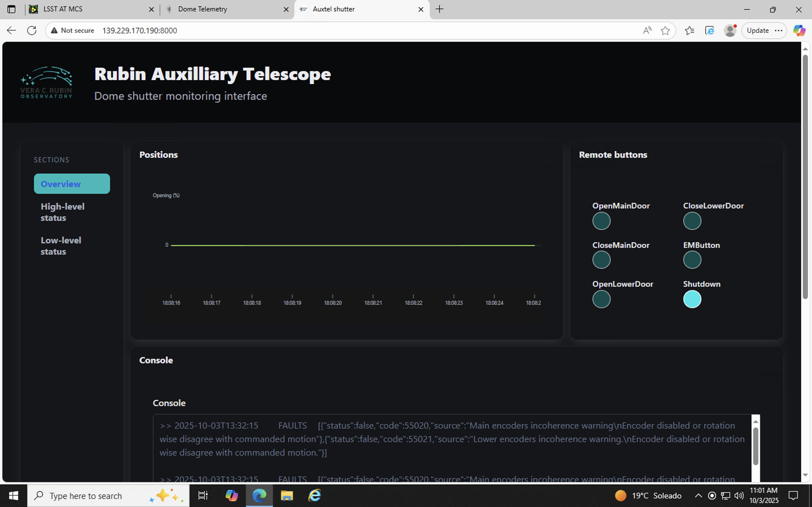The height and width of the screenshot is (507, 812).
Task: Open the Copilot icon in browser toolbar
Action: (799, 30)
